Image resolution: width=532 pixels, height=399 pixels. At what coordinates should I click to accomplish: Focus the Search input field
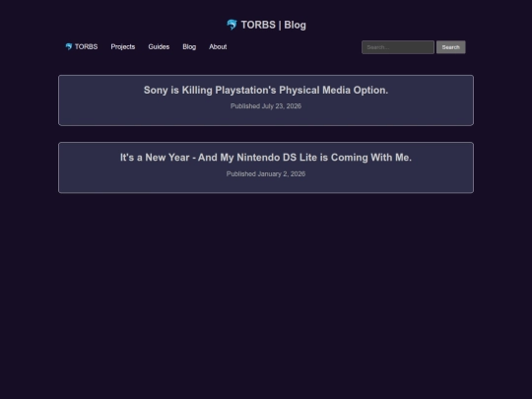(x=398, y=47)
